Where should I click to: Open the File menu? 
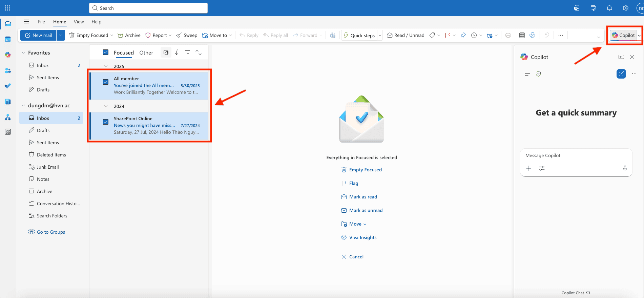tap(41, 22)
